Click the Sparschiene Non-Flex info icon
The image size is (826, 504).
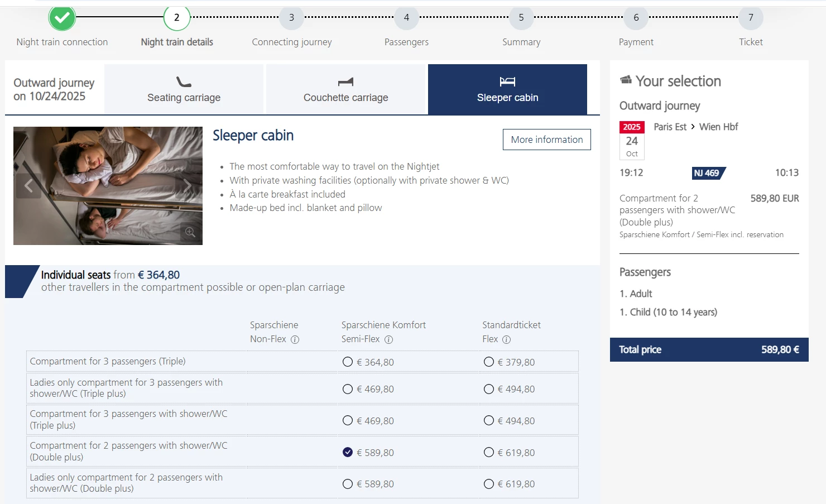[295, 339]
